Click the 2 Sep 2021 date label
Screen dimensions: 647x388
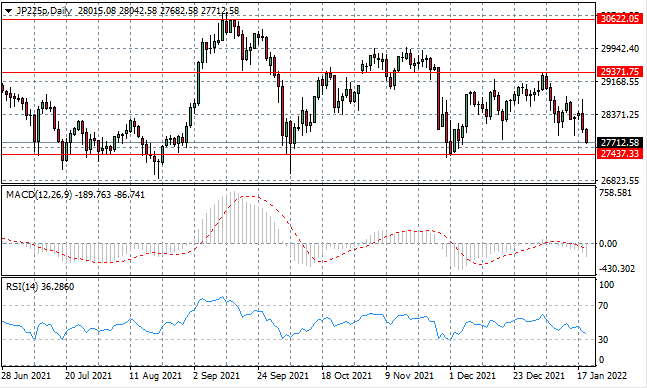[x=216, y=376]
